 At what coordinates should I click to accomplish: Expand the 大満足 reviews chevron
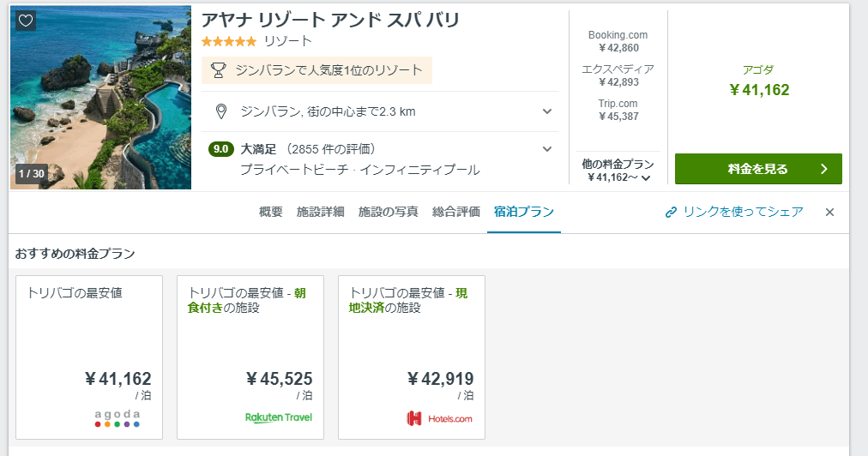547,149
